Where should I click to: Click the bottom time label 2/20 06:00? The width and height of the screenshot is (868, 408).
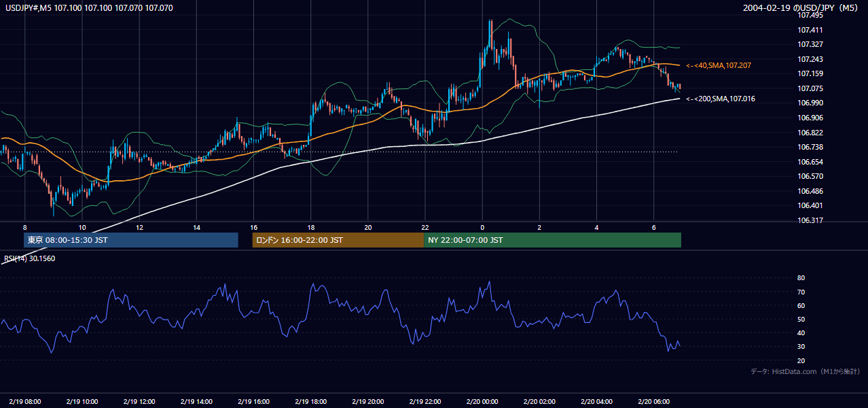pos(653,402)
